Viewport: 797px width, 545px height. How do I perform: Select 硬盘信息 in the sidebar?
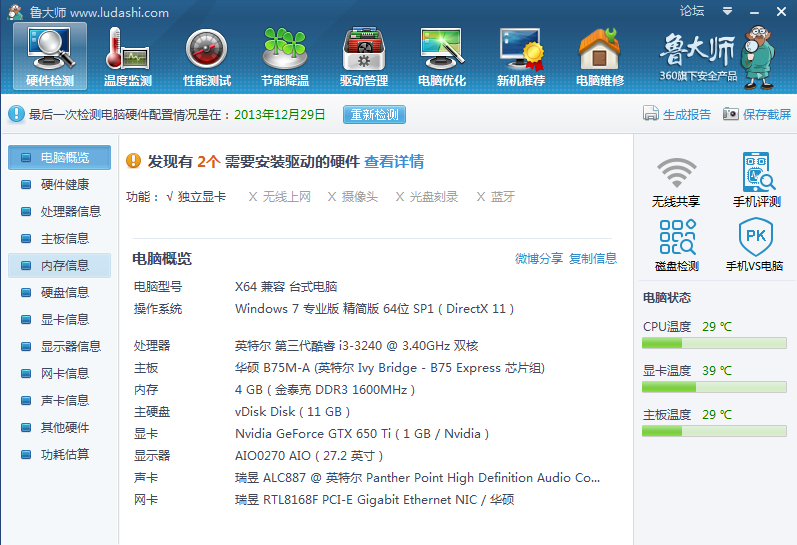point(59,292)
